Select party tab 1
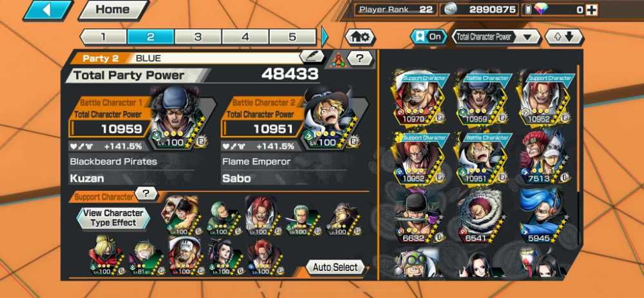 [x=103, y=37]
